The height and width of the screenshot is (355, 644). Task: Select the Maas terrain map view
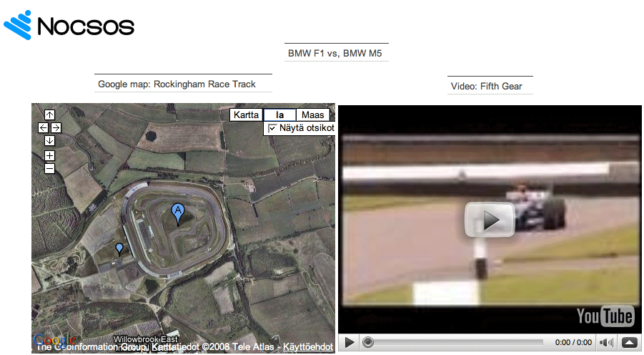pyautogui.click(x=313, y=115)
